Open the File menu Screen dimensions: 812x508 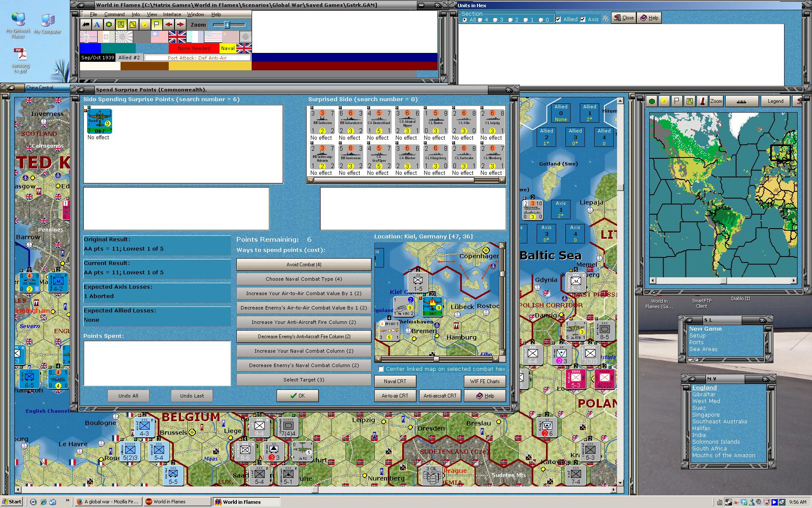(93, 14)
